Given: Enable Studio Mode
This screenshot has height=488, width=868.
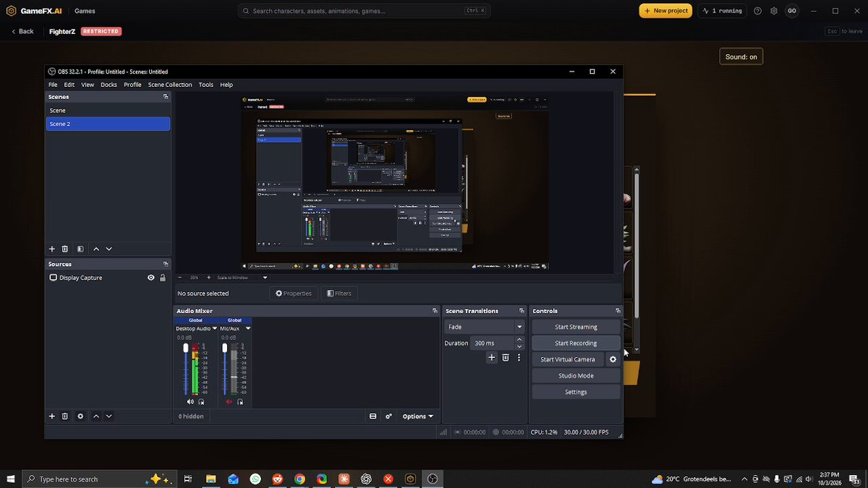Looking at the screenshot, I should click(576, 376).
